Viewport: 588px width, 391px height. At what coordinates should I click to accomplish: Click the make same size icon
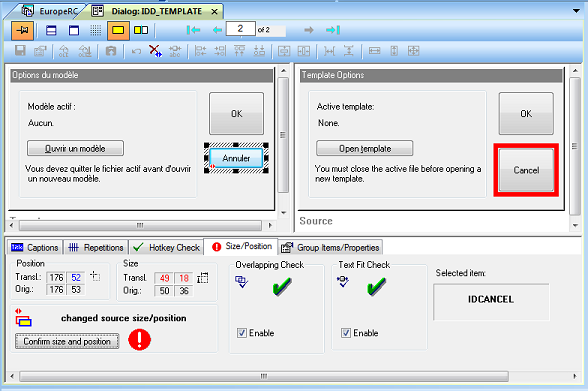tap(414, 51)
